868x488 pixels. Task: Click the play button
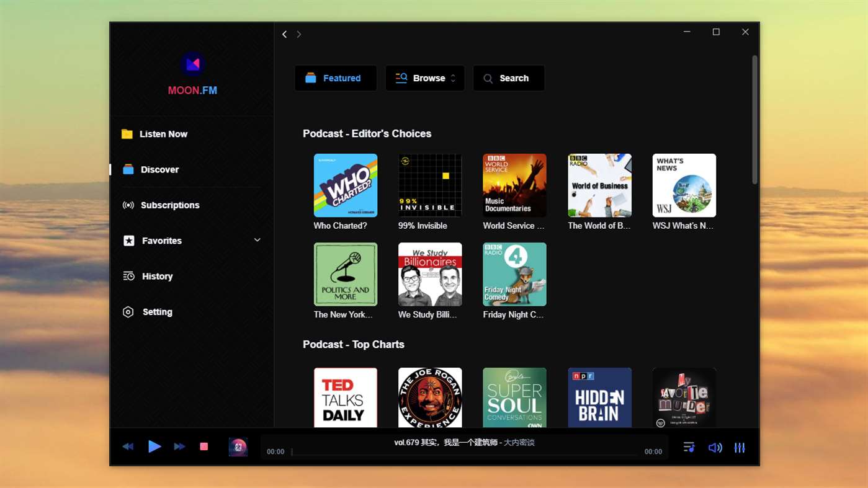(x=154, y=446)
